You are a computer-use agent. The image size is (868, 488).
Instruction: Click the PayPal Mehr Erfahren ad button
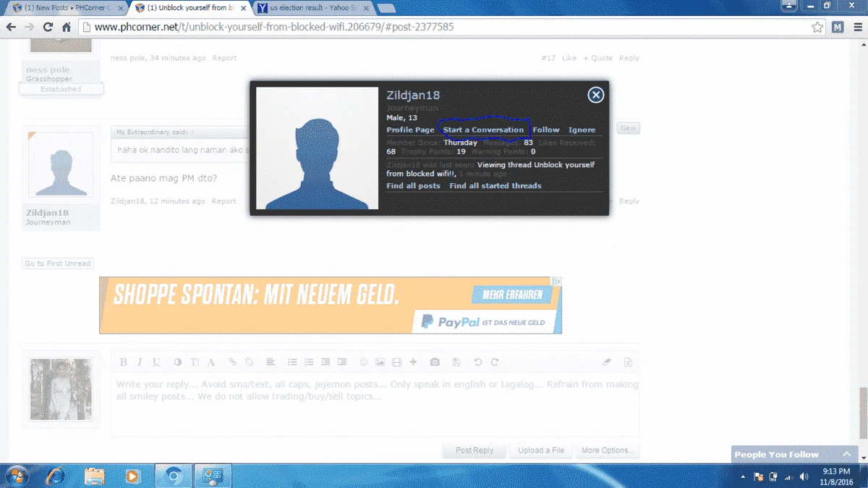[512, 295]
